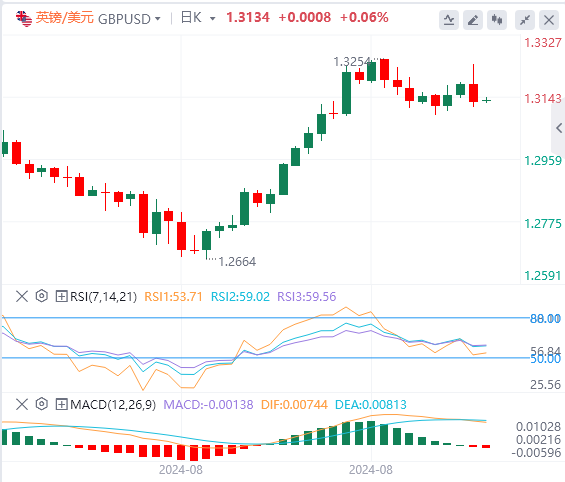Click the tall green candle near 1.3254
565x482 pixels.
coord(346,93)
